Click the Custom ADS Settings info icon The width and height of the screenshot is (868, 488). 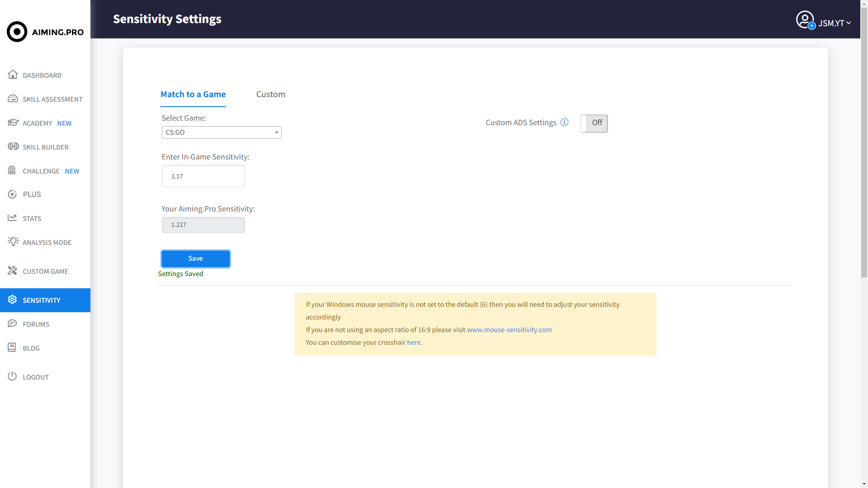click(564, 122)
